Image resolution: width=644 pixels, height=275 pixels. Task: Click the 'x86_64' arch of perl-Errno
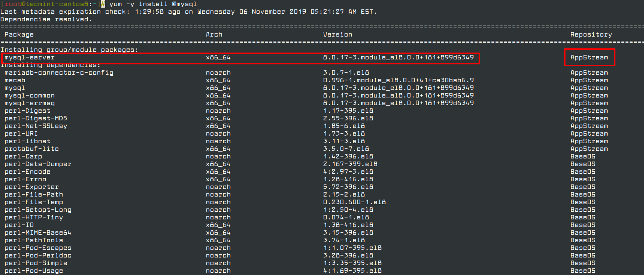[218, 179]
